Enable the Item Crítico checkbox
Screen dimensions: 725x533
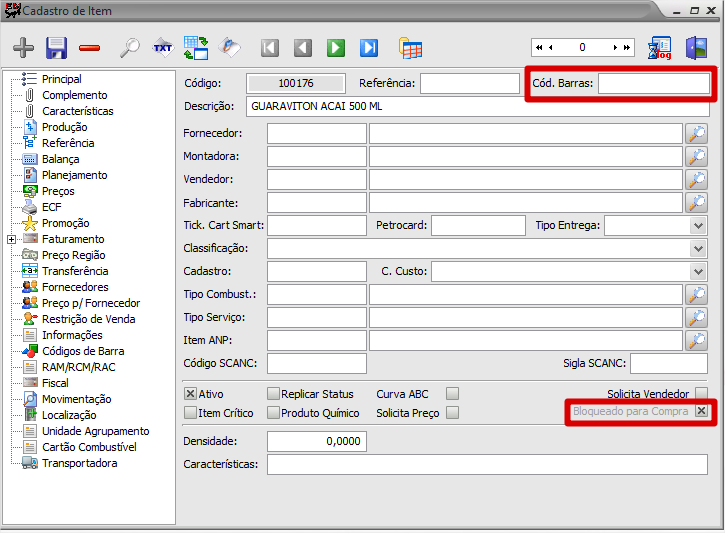click(x=191, y=413)
